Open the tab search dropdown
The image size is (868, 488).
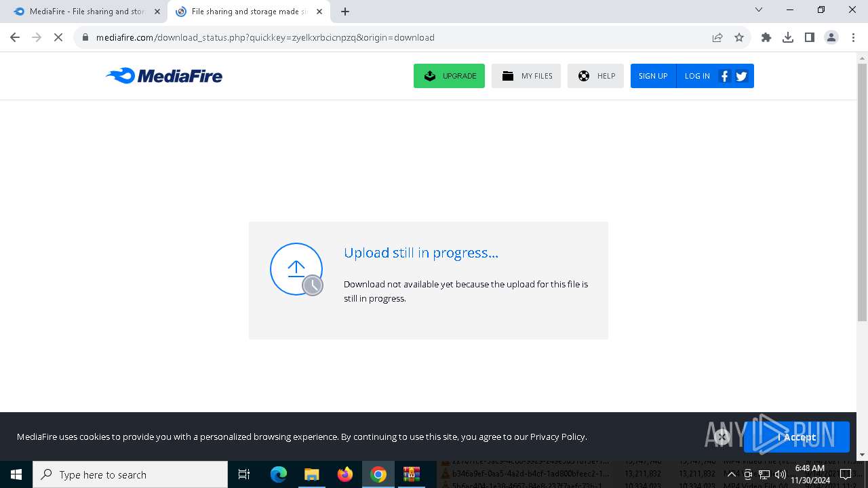tap(759, 10)
